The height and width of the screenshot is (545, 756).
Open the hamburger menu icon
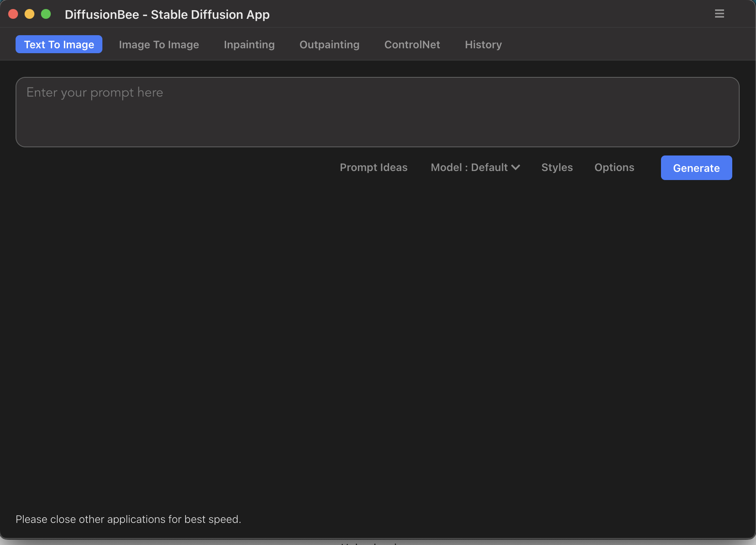click(719, 14)
